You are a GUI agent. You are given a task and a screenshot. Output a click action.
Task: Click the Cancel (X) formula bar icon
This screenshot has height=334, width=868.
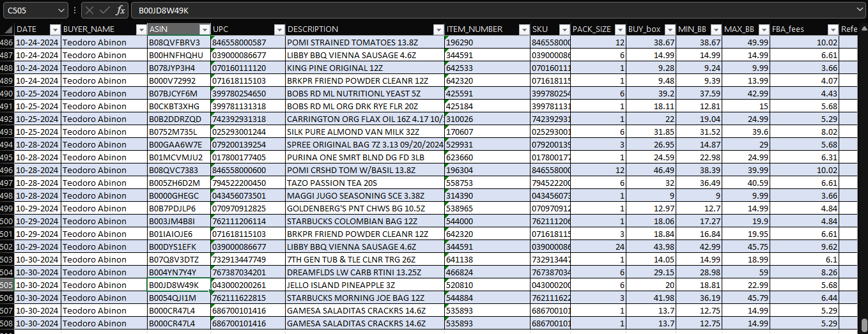(x=89, y=10)
